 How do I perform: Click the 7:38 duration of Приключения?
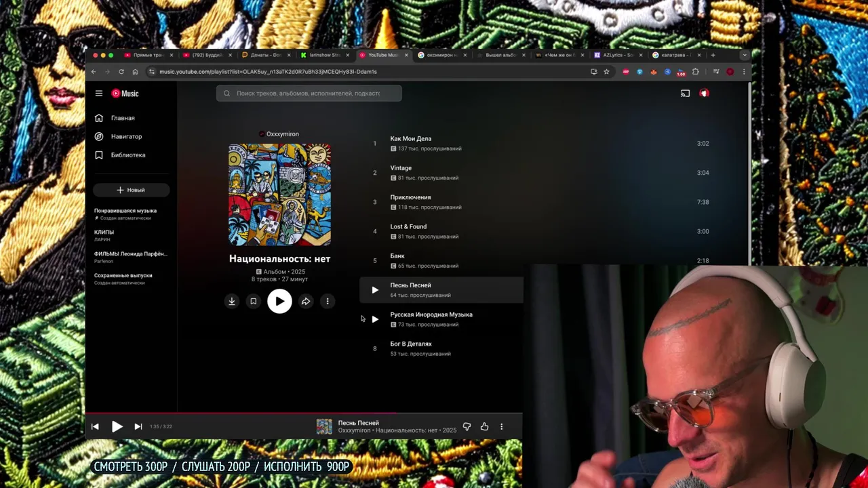coord(703,202)
